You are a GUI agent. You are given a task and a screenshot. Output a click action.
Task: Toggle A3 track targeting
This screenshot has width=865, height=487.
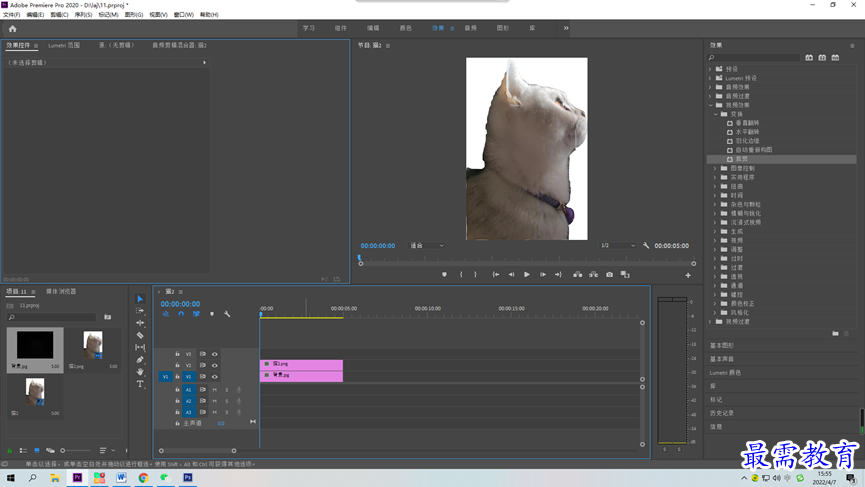(189, 412)
